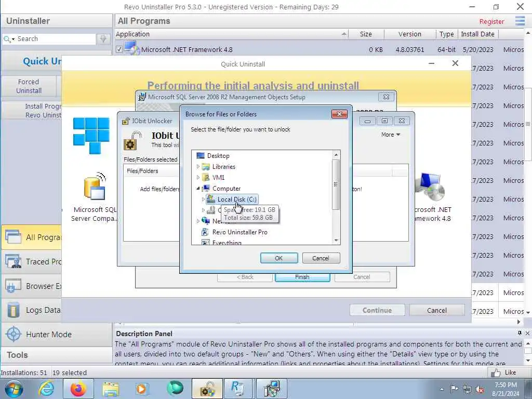
Task: Open the Windows Start orb
Action: coord(14,389)
